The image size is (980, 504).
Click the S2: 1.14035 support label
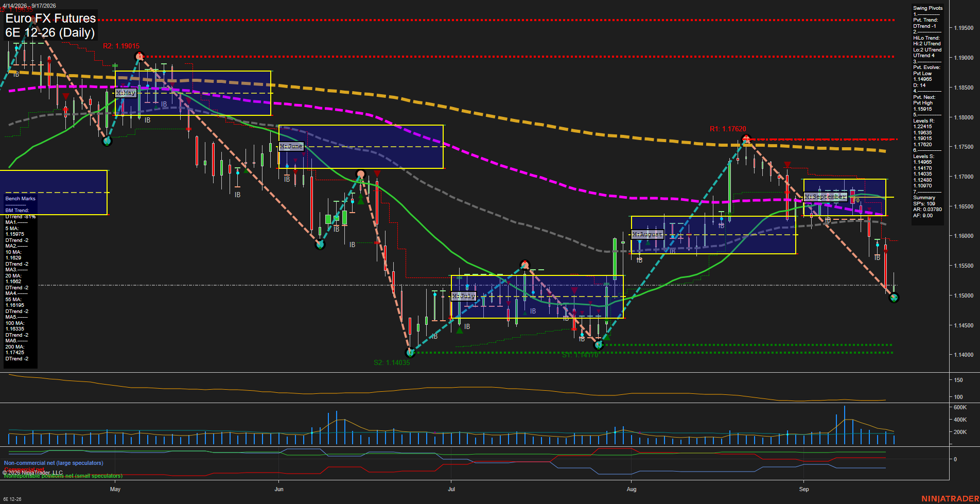click(x=392, y=363)
